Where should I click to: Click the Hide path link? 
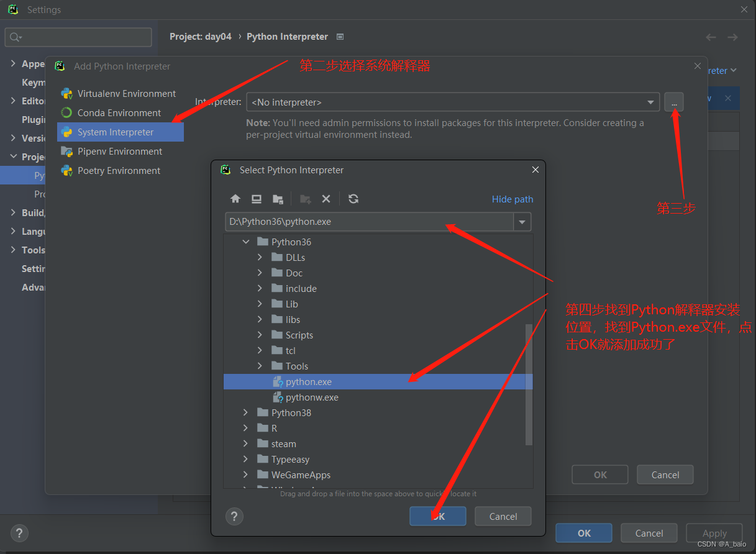(x=512, y=199)
